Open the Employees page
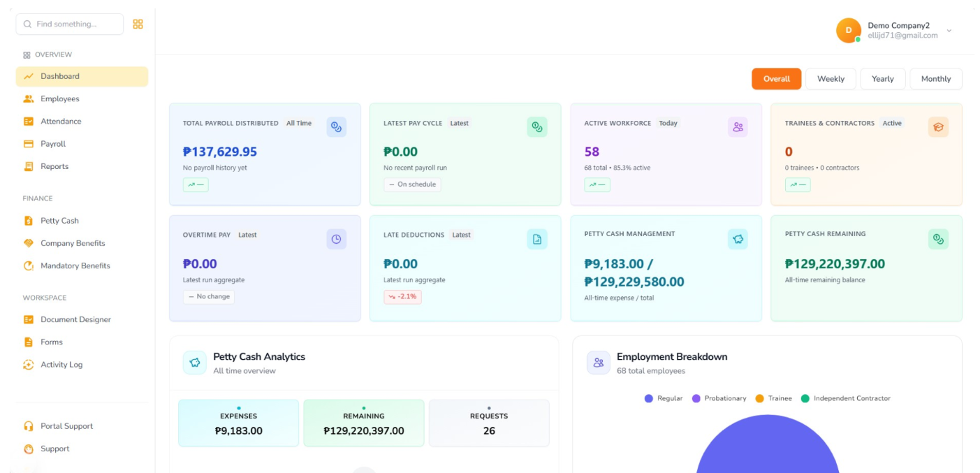 click(x=82, y=99)
